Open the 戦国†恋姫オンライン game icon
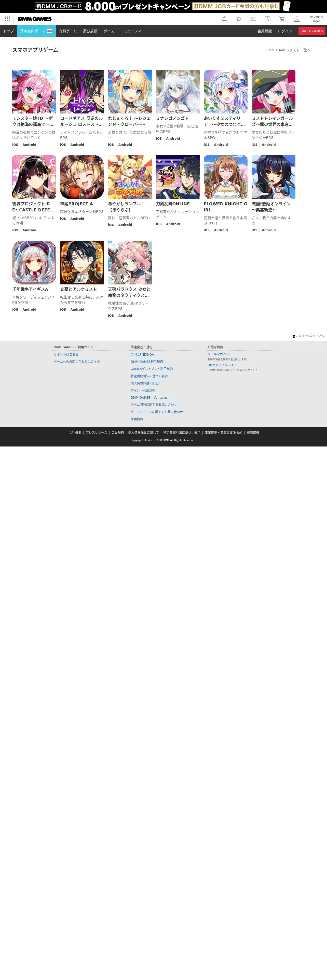Image resolution: width=327 pixels, height=980 pixels. (x=273, y=177)
